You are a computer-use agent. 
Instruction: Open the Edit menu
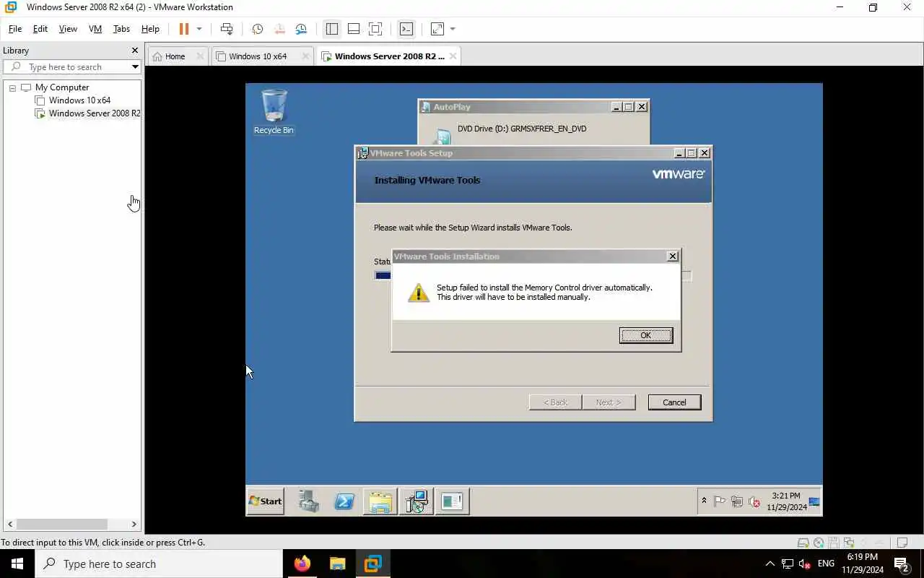(40, 29)
